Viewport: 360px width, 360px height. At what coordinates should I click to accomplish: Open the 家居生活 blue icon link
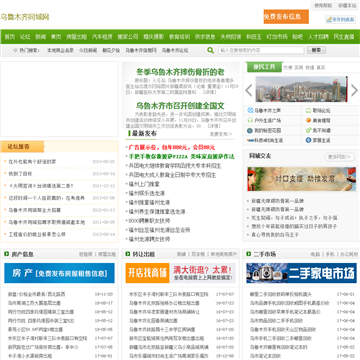click(318, 140)
